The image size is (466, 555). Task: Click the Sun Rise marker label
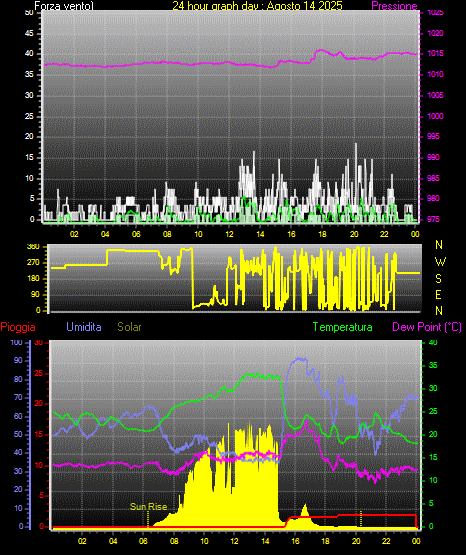[x=149, y=507]
